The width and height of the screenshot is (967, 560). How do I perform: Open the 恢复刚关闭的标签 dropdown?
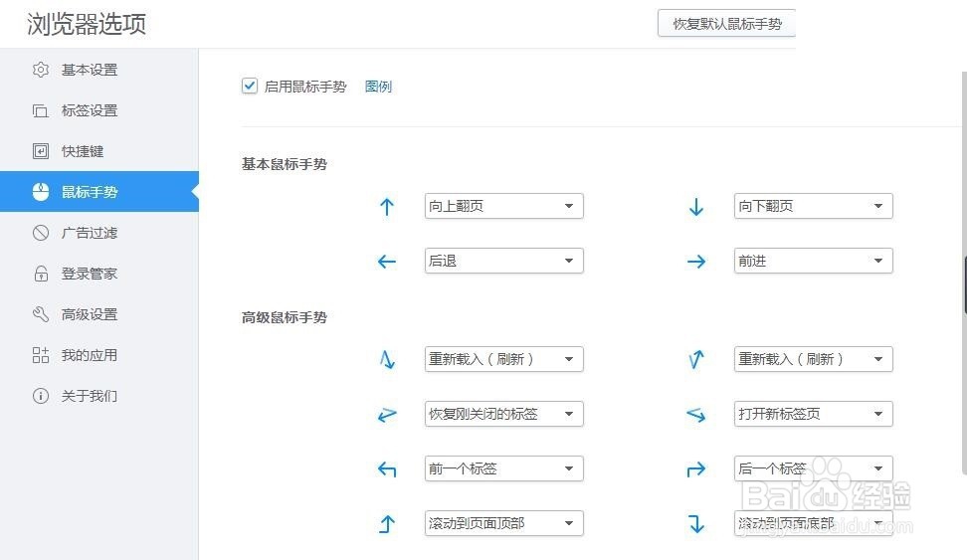click(503, 414)
